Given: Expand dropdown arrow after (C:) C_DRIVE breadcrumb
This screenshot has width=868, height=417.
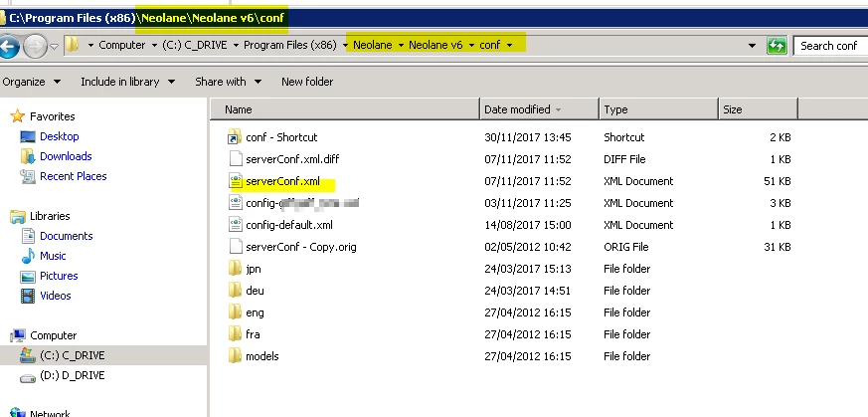Looking at the screenshot, I should 236,46.
